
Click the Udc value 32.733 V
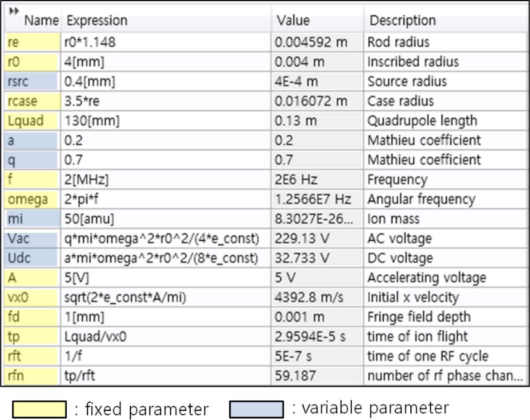(x=302, y=258)
